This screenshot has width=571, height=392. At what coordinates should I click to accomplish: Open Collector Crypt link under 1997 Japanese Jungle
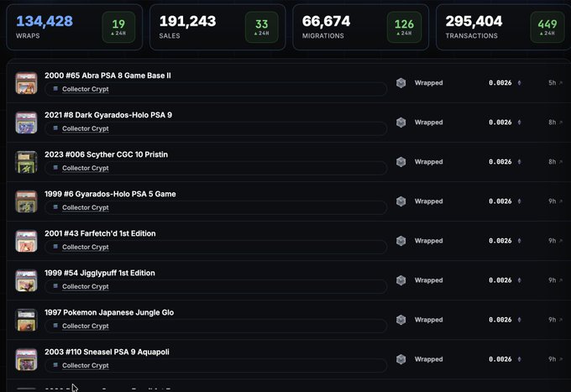click(x=85, y=327)
